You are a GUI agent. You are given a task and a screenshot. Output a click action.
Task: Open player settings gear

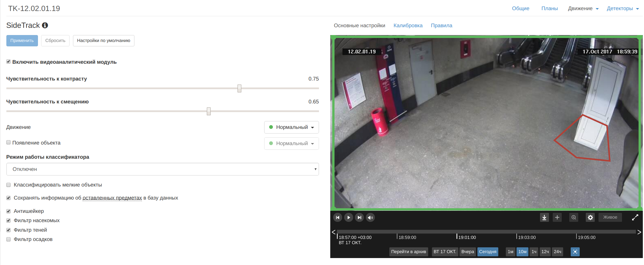coord(590,218)
